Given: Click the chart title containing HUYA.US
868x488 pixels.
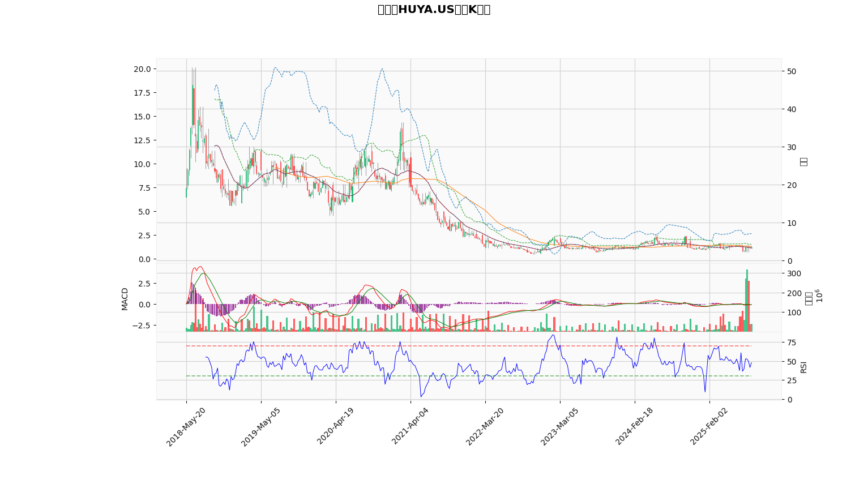Looking at the screenshot, I should (x=434, y=10).
